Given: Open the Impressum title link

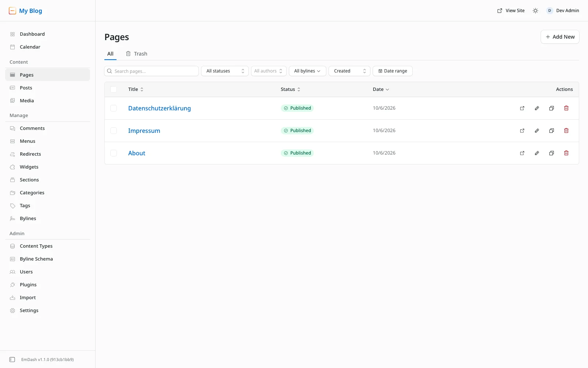Looking at the screenshot, I should pos(144,131).
